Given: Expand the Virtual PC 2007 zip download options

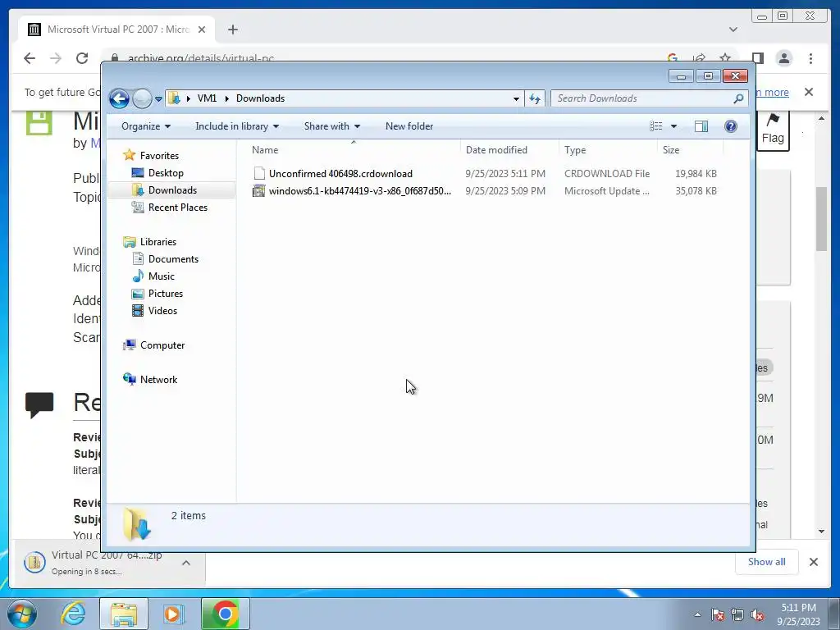Looking at the screenshot, I should [186, 563].
